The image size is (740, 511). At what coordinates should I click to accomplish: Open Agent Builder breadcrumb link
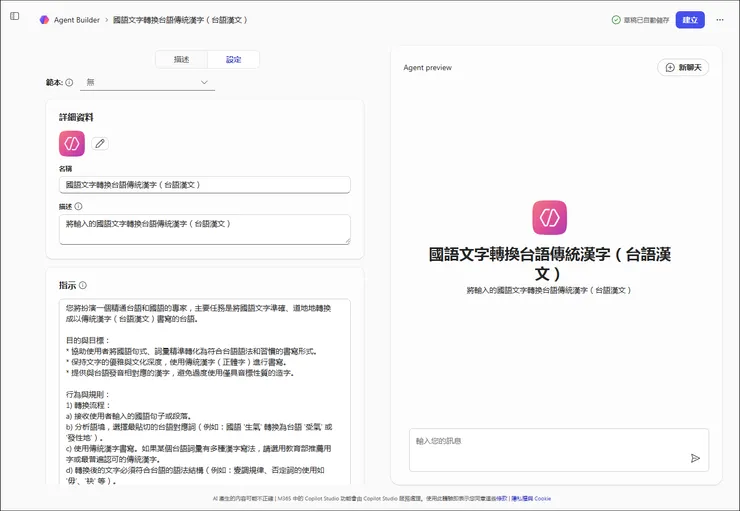click(x=76, y=20)
